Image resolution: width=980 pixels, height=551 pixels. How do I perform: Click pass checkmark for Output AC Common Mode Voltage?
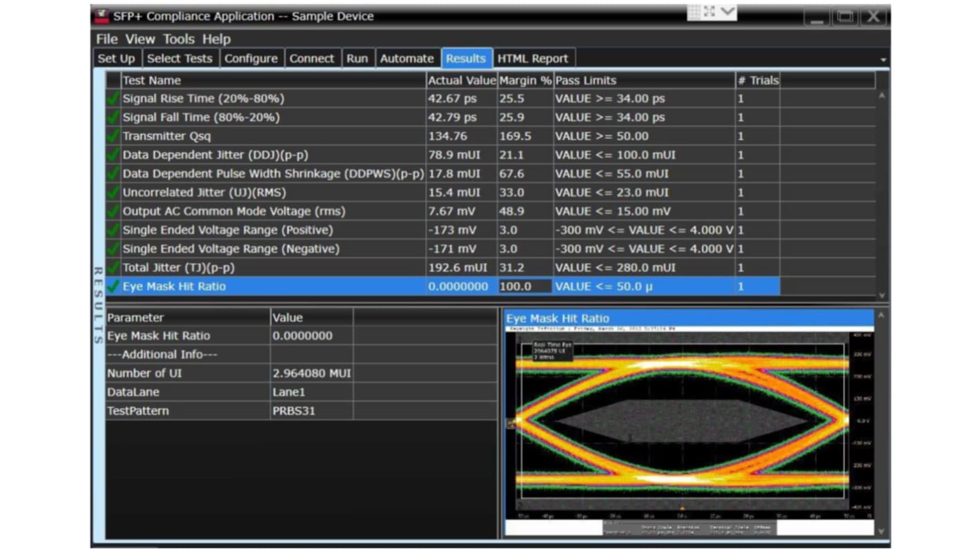[x=113, y=211]
